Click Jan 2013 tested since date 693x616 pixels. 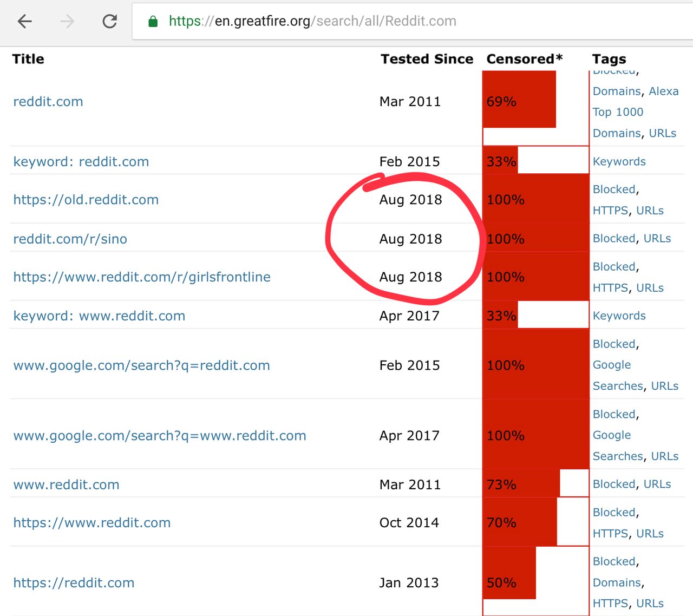(409, 583)
